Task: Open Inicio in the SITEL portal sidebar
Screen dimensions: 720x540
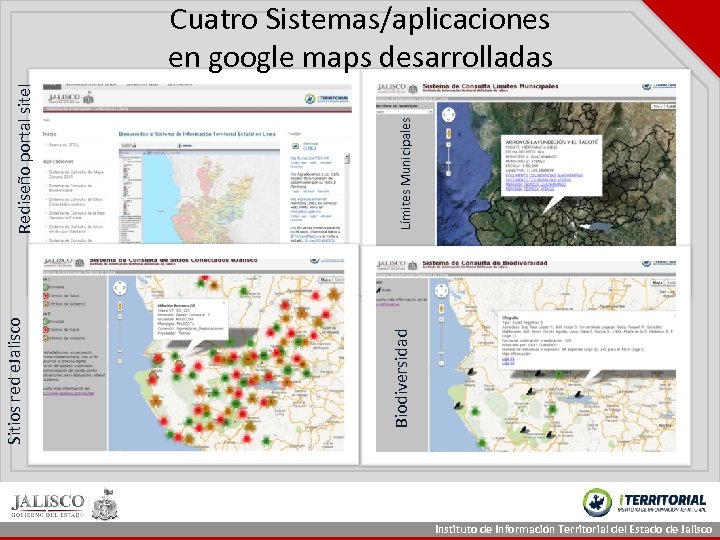Action: [x=50, y=134]
